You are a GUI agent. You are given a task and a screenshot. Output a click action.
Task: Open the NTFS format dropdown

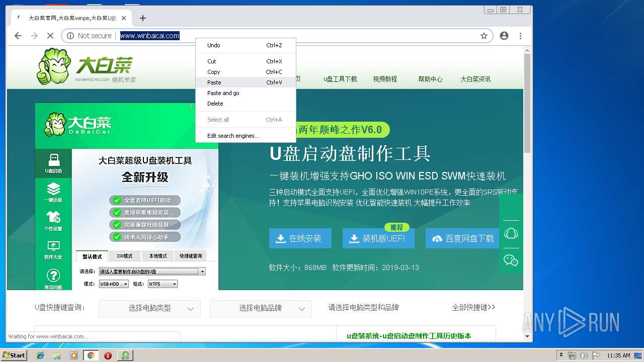(163, 284)
